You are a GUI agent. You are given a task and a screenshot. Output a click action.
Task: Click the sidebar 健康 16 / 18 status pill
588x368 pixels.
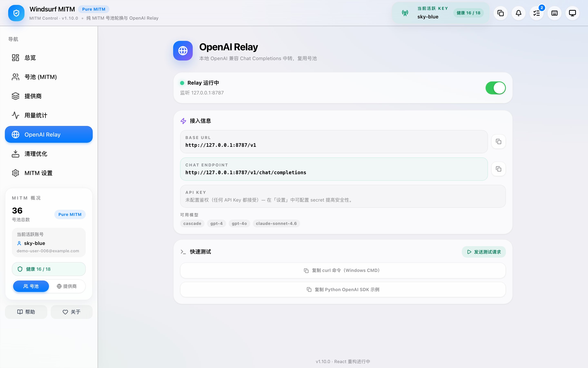point(49,269)
